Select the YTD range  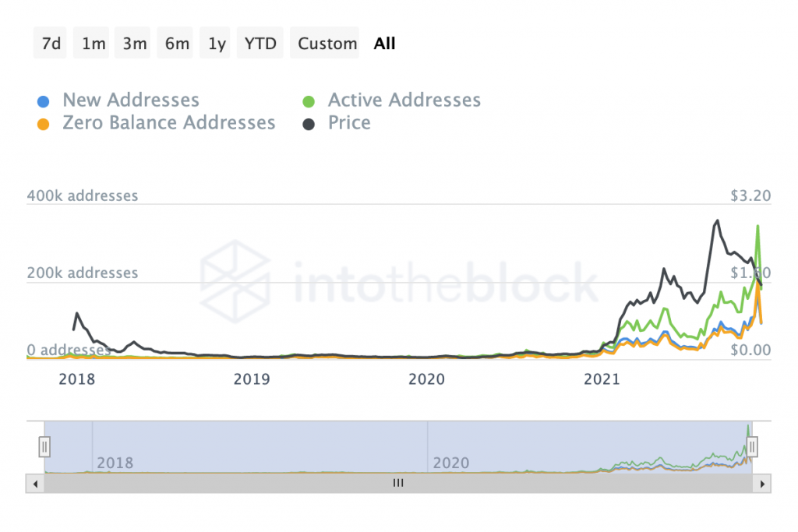point(260,44)
